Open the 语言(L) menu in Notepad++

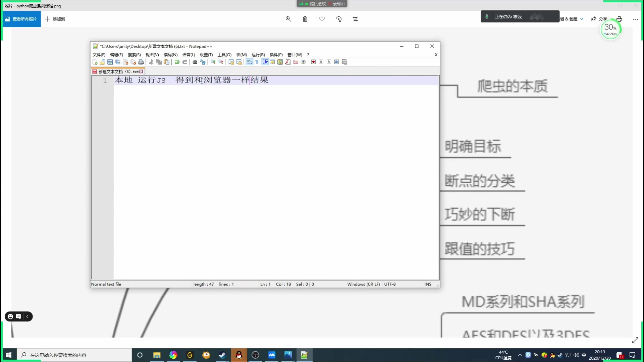[189, 55]
